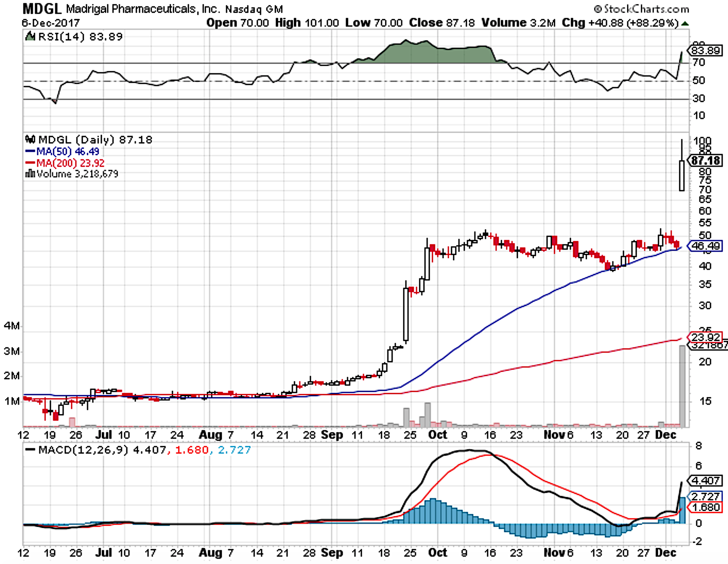Click the Nov label on price chart axis
This screenshot has height=564, width=728.
point(554,434)
